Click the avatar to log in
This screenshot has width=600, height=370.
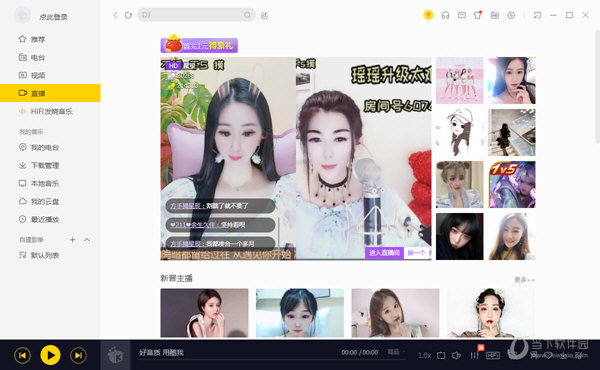click(x=22, y=15)
